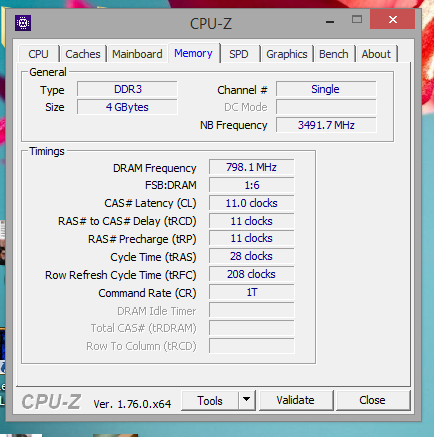This screenshot has width=434, height=437.
Task: Click the Validate button
Action: (295, 400)
